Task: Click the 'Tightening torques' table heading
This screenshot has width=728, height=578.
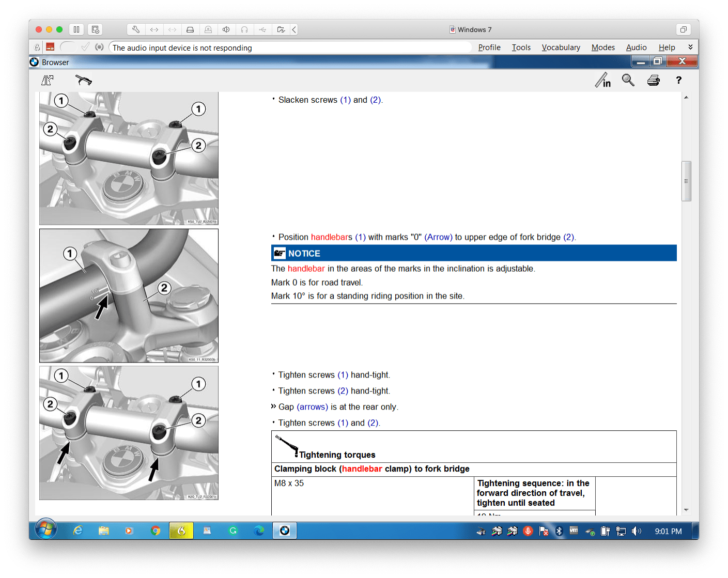Action: click(337, 455)
